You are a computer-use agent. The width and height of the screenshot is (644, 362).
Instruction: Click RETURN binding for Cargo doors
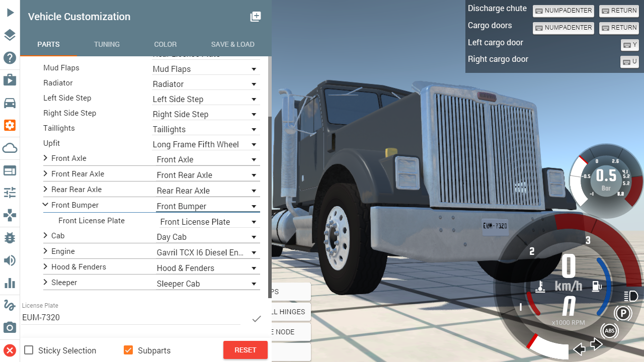coord(619,28)
